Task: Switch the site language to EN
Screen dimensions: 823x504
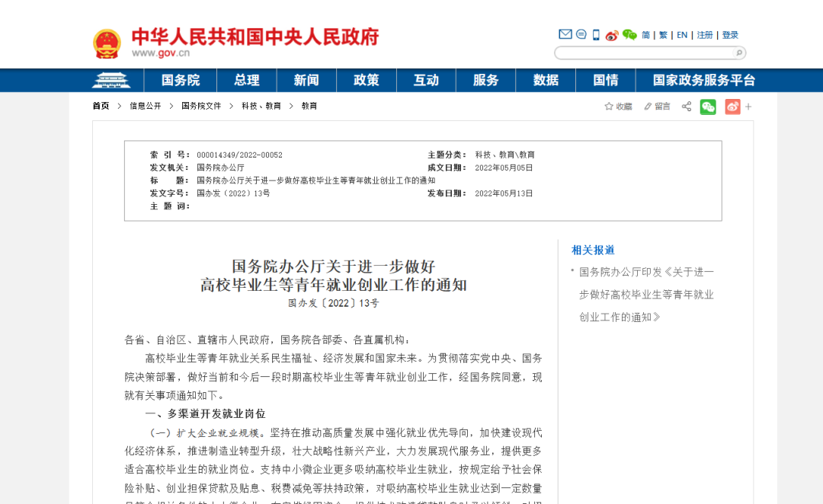Action: [681, 34]
